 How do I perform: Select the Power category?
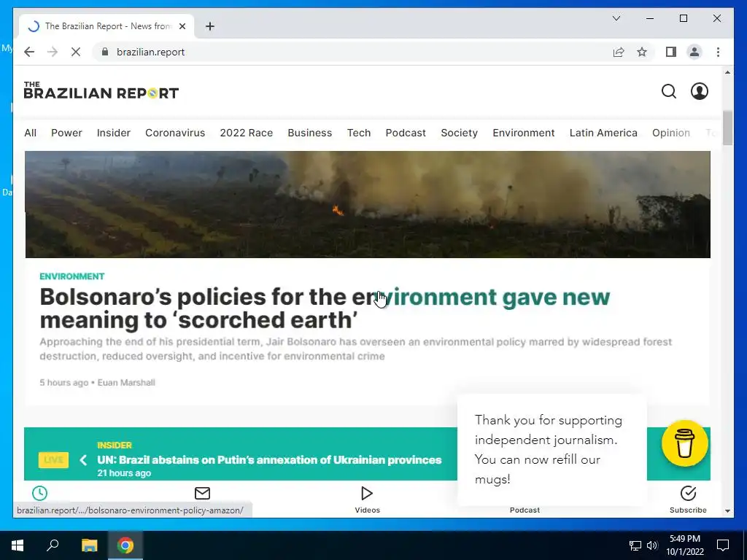tap(66, 133)
